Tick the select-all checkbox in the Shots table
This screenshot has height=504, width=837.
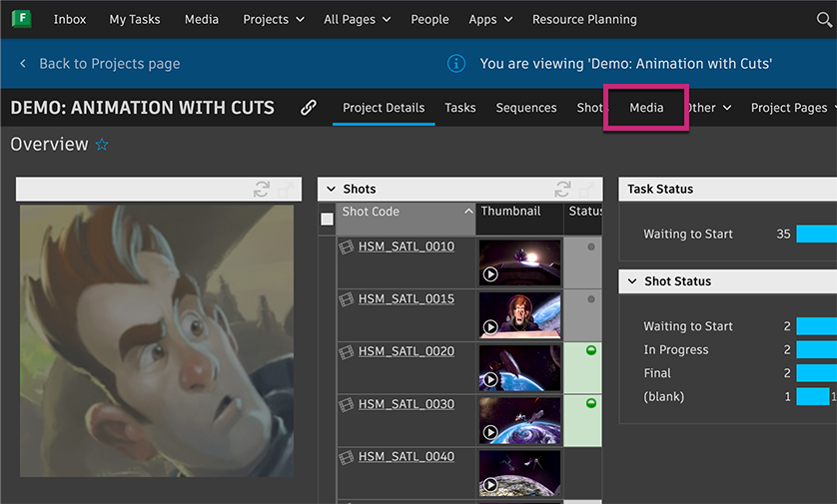pyautogui.click(x=328, y=220)
